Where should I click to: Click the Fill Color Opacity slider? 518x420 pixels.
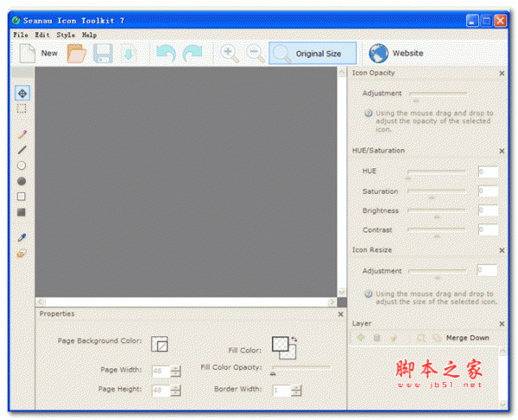click(301, 370)
